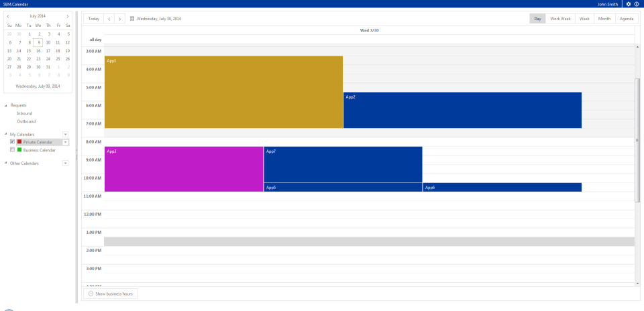Select the App3 appointment
This screenshot has height=311, width=644.
[x=184, y=169]
